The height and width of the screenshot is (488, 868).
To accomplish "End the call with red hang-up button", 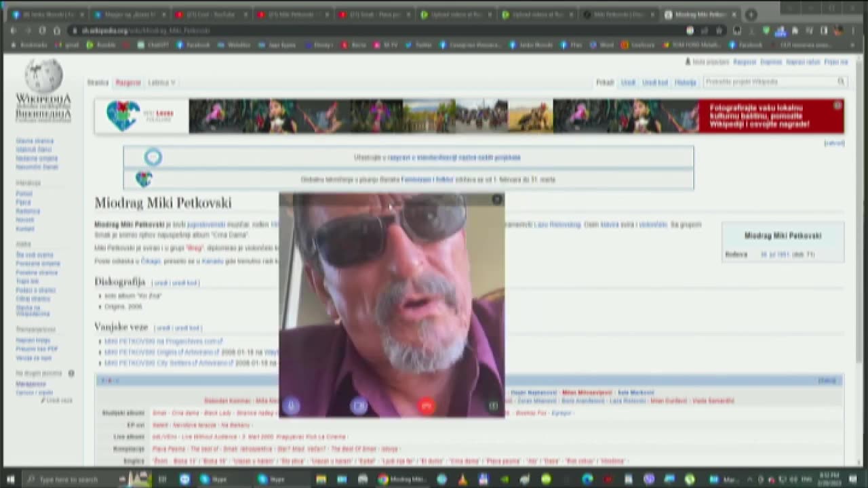I will (x=427, y=405).
